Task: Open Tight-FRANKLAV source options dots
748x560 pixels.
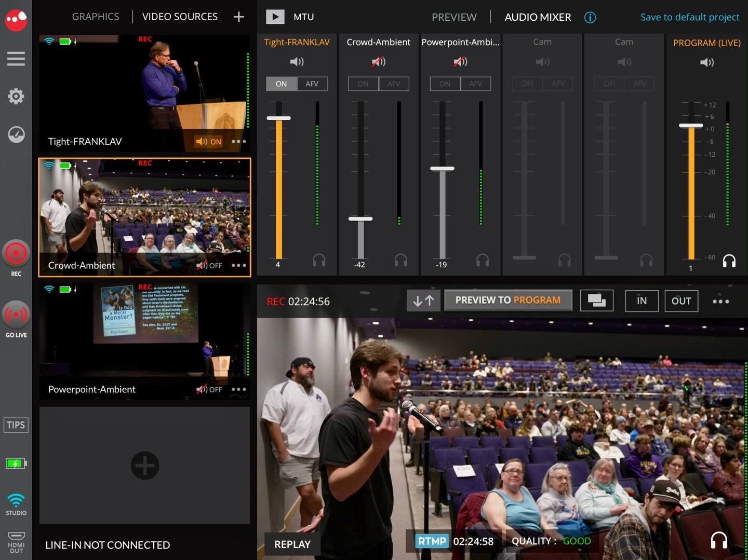Action: [x=238, y=141]
